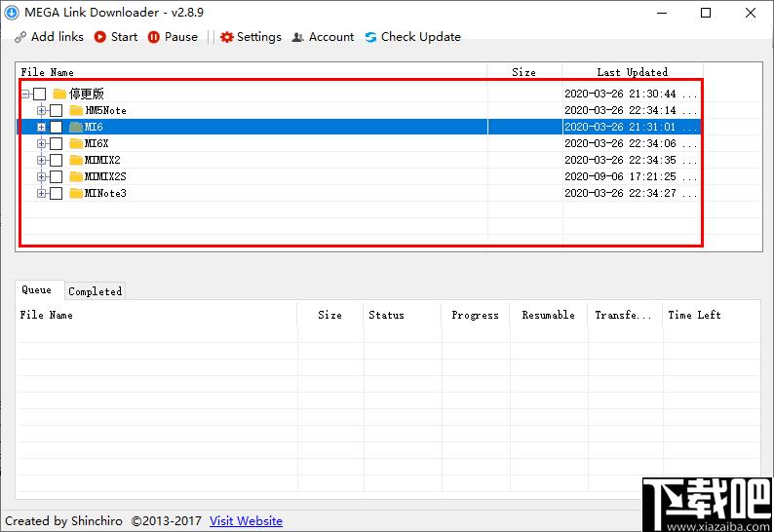This screenshot has width=774, height=532.
Task: Click the MEGA Link Downloader app icon
Action: coord(12,13)
